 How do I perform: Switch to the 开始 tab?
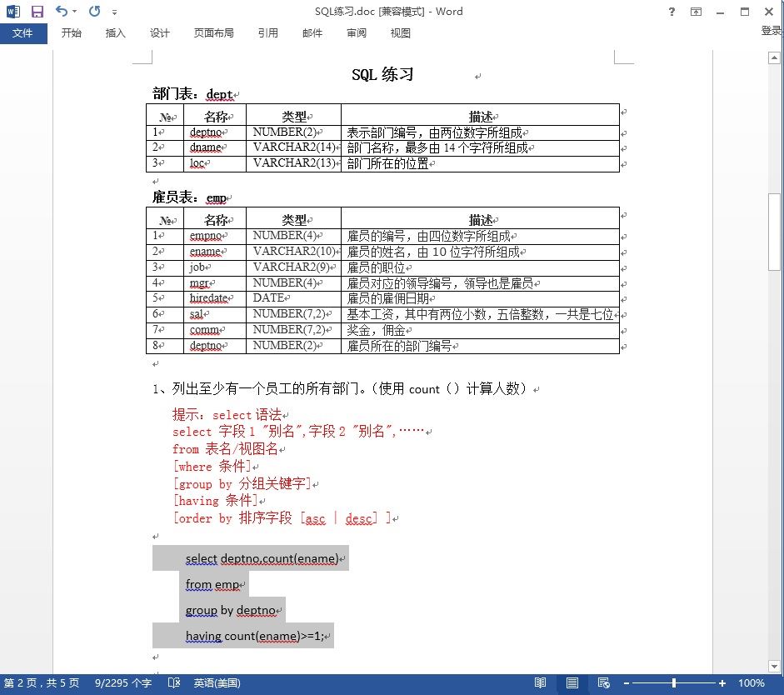pyautogui.click(x=71, y=33)
